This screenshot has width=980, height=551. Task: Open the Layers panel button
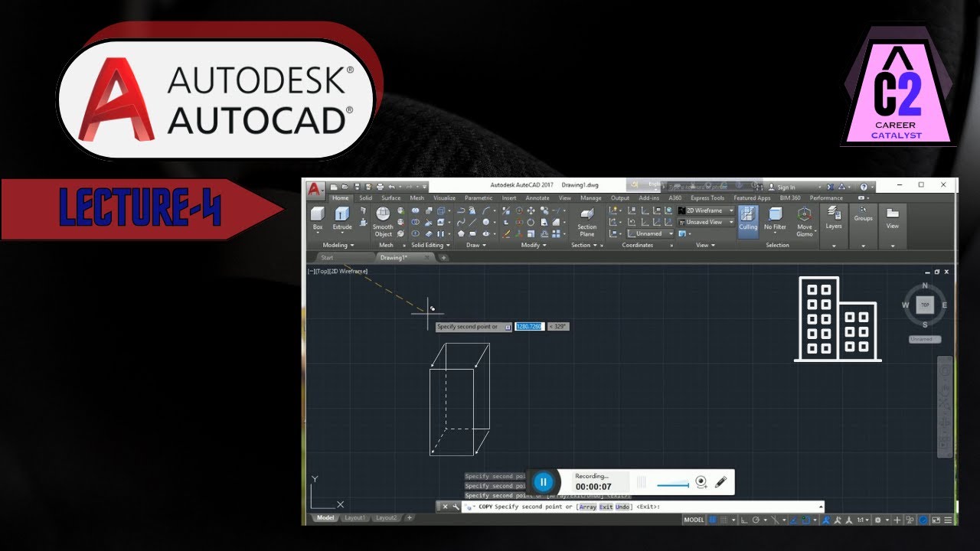point(834,217)
